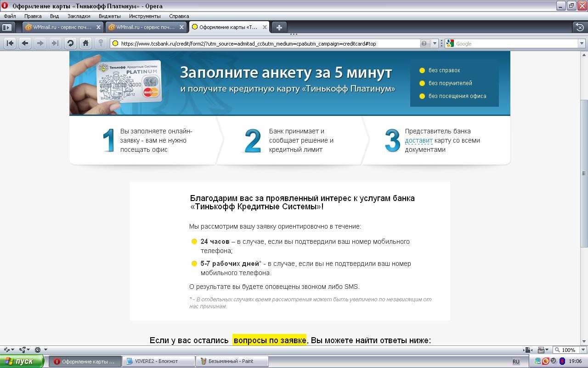Click the site icon in address bar

coord(115,43)
